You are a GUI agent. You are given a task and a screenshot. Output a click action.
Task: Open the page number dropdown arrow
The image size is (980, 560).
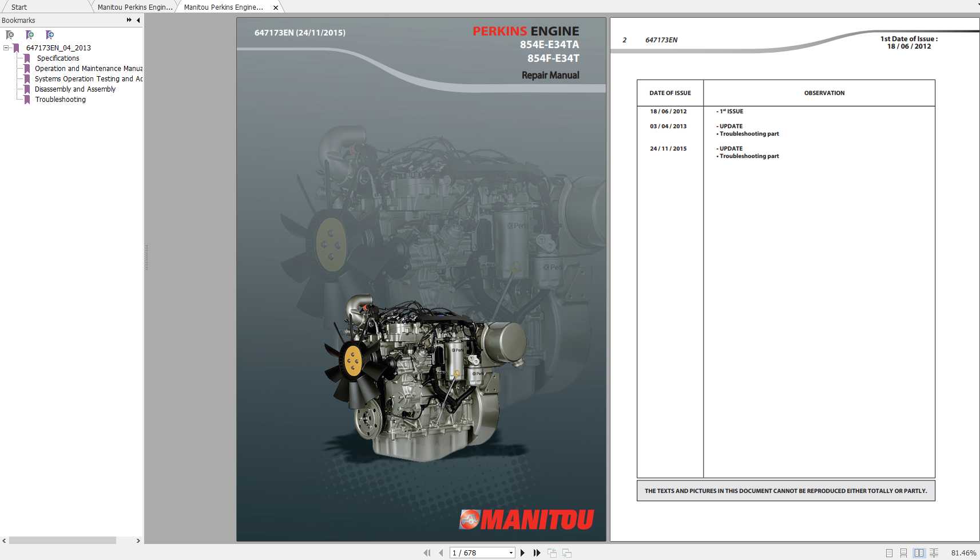coord(511,553)
